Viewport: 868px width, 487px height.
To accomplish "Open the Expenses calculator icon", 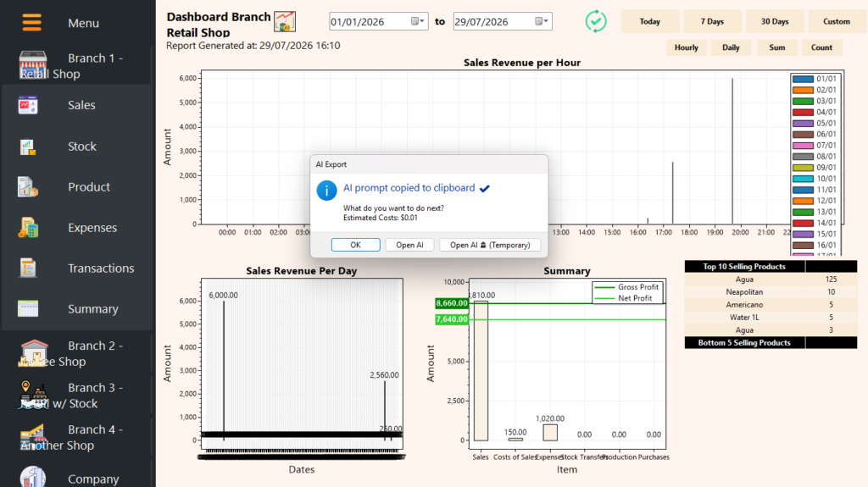I will [28, 228].
